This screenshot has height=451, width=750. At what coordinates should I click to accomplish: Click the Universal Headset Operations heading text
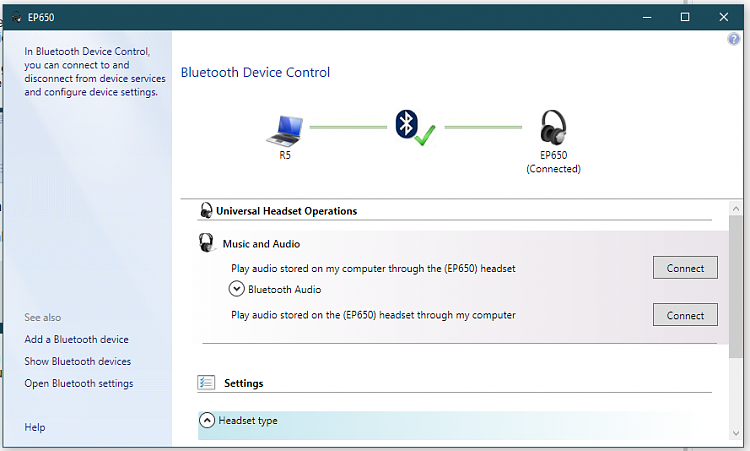pyautogui.click(x=287, y=211)
